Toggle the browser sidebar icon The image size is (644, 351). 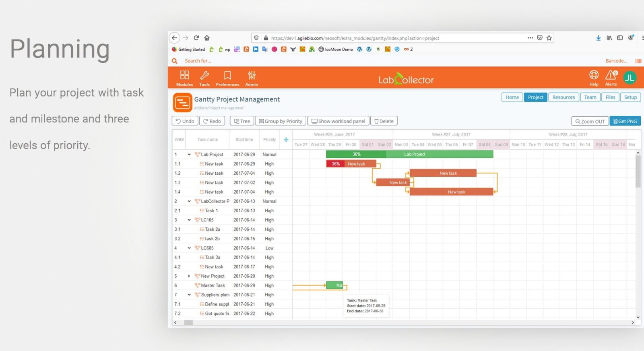coord(620,38)
